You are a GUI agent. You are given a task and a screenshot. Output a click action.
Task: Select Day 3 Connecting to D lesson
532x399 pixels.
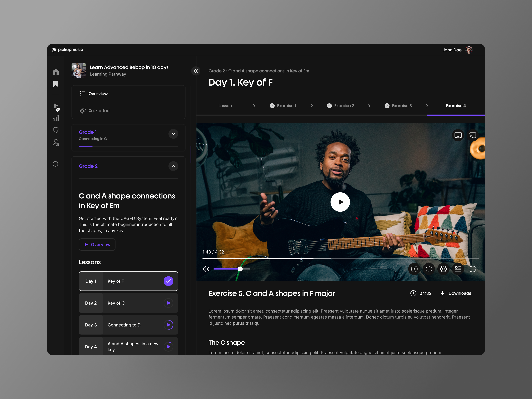point(129,325)
